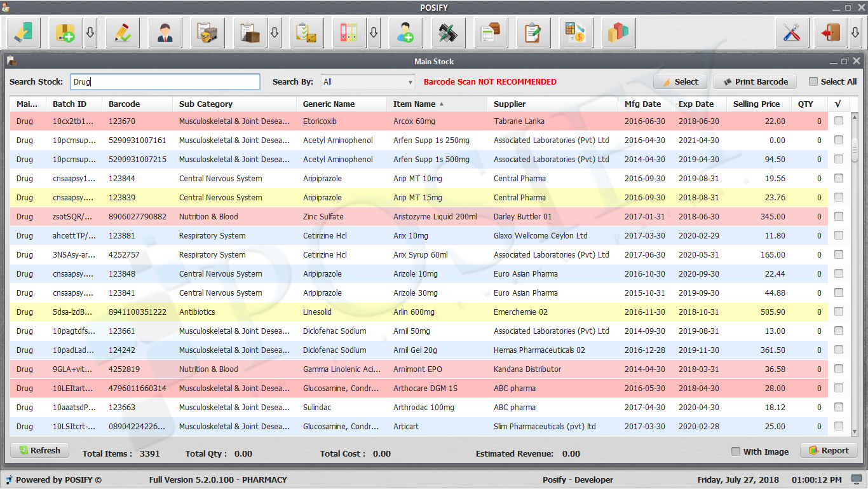Image resolution: width=868 pixels, height=489 pixels.
Task: Open the pen and calculator icon
Action: click(449, 32)
